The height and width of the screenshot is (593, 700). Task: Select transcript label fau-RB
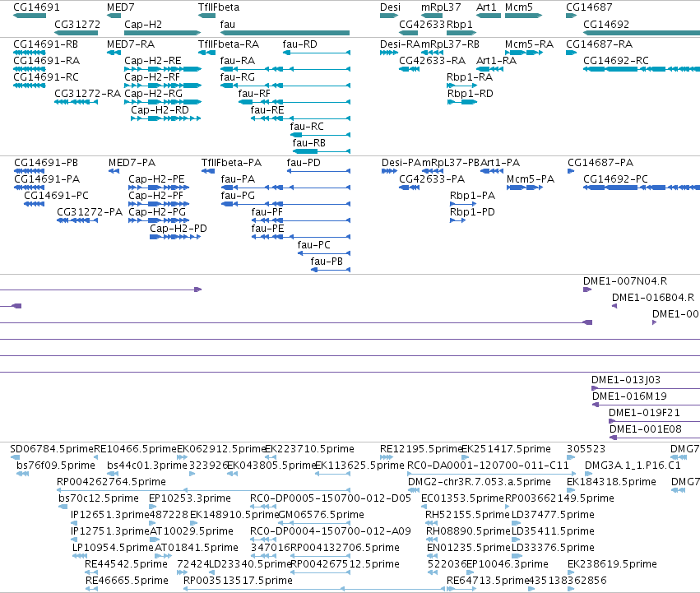click(x=309, y=143)
